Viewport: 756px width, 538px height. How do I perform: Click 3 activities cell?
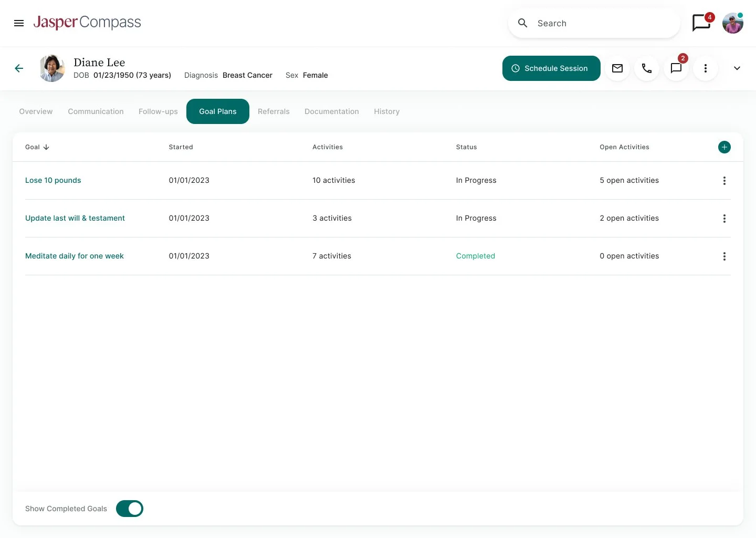[332, 218]
